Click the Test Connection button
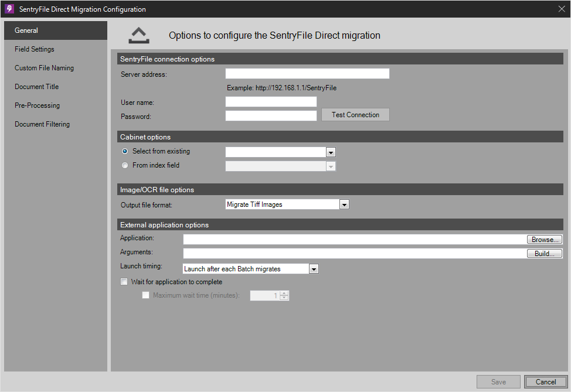571x392 pixels. [355, 115]
